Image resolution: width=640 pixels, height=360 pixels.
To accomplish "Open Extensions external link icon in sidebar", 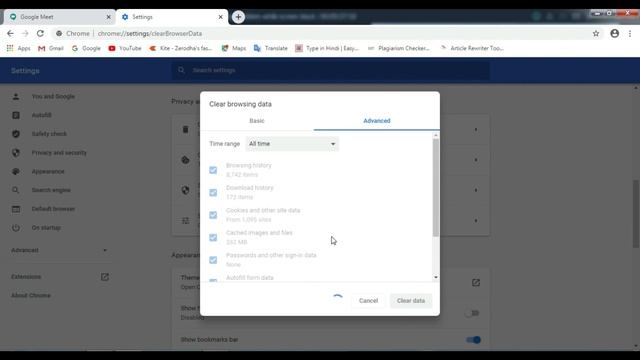I will coord(105,277).
